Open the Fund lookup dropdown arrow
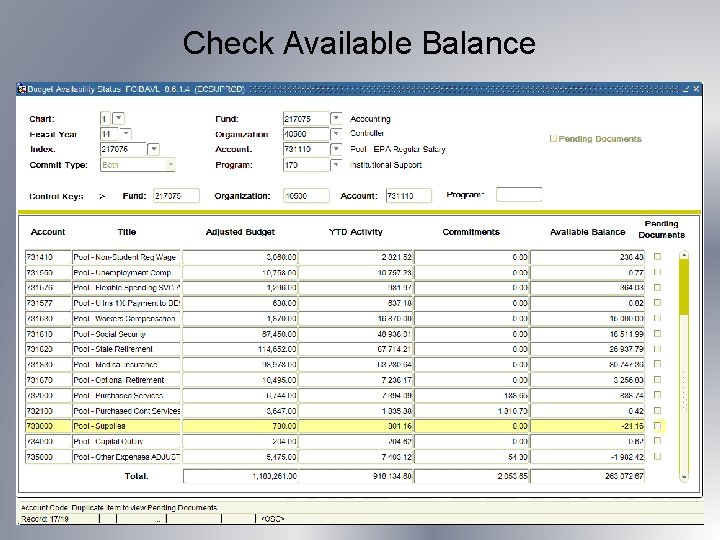720x540 pixels. (337, 118)
